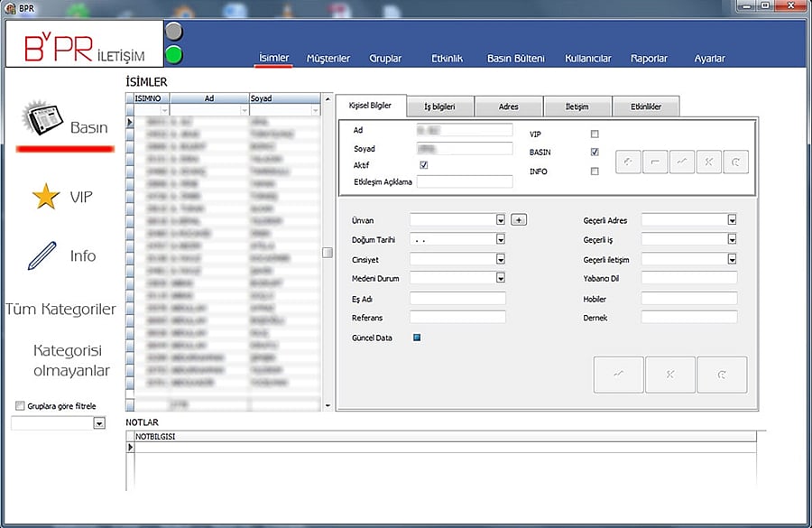Viewport: 812px width, 528px height.
Task: Click the names list scrollbar thumb
Action: coord(328,253)
